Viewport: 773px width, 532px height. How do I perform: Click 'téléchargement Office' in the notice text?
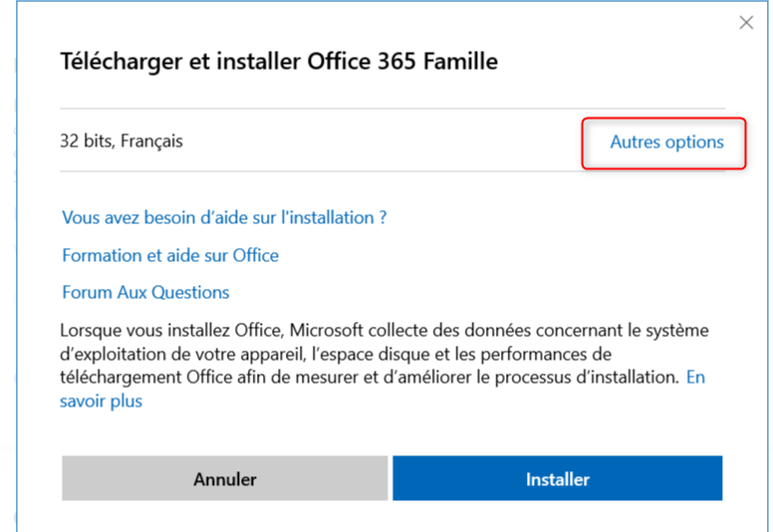[143, 378]
